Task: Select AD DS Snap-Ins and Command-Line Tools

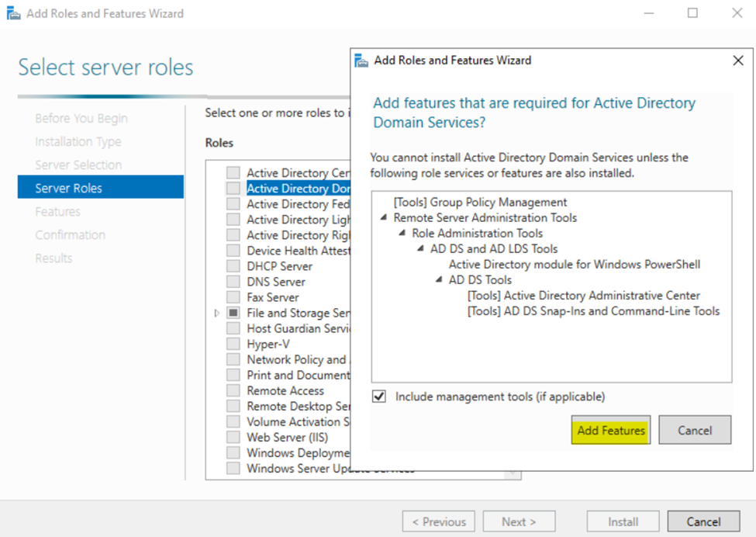Action: (593, 310)
